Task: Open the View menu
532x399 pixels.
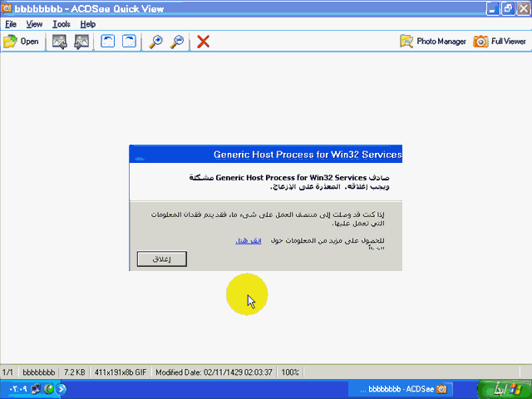Action: (x=34, y=24)
